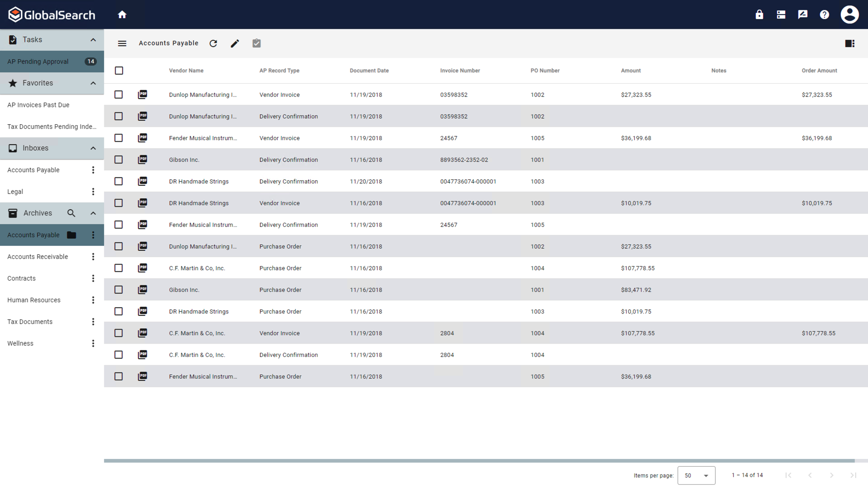
Task: Open the GlobalSearch home icon
Action: click(122, 14)
